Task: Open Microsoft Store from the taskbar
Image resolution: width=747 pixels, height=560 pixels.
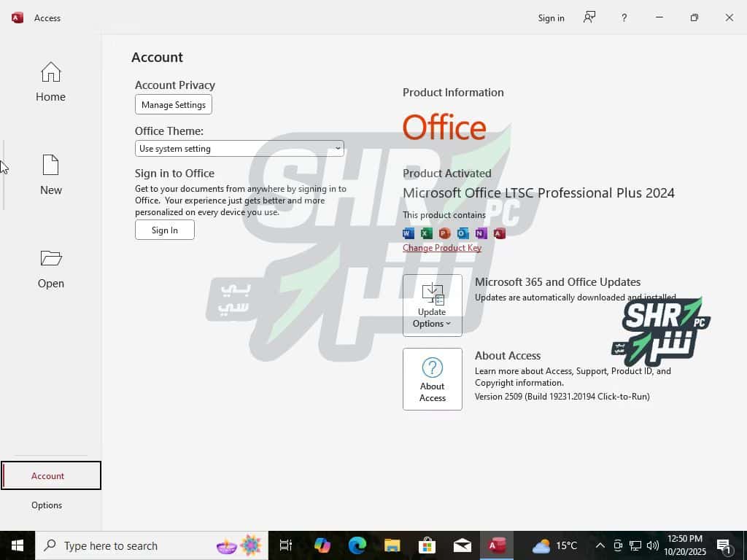Action: coord(427,545)
